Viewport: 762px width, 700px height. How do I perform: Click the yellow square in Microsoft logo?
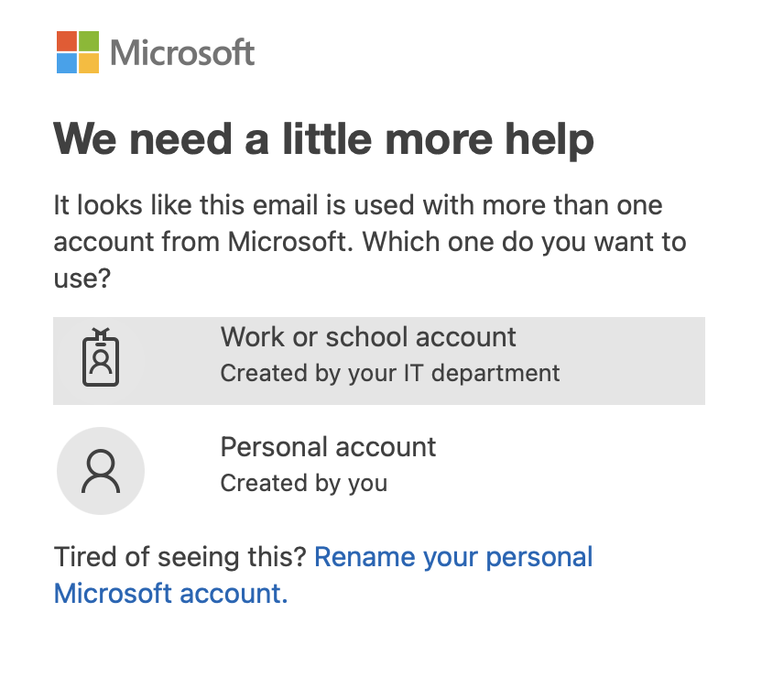click(x=89, y=63)
